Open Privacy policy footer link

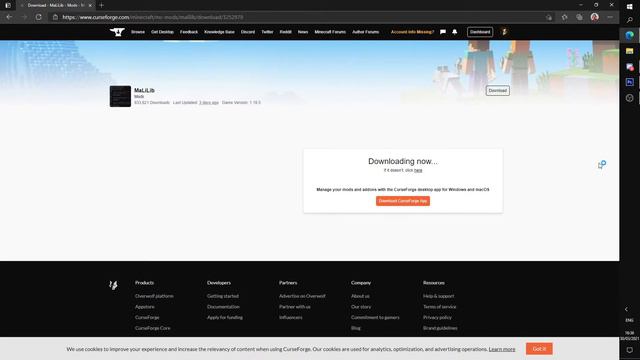[437, 317]
